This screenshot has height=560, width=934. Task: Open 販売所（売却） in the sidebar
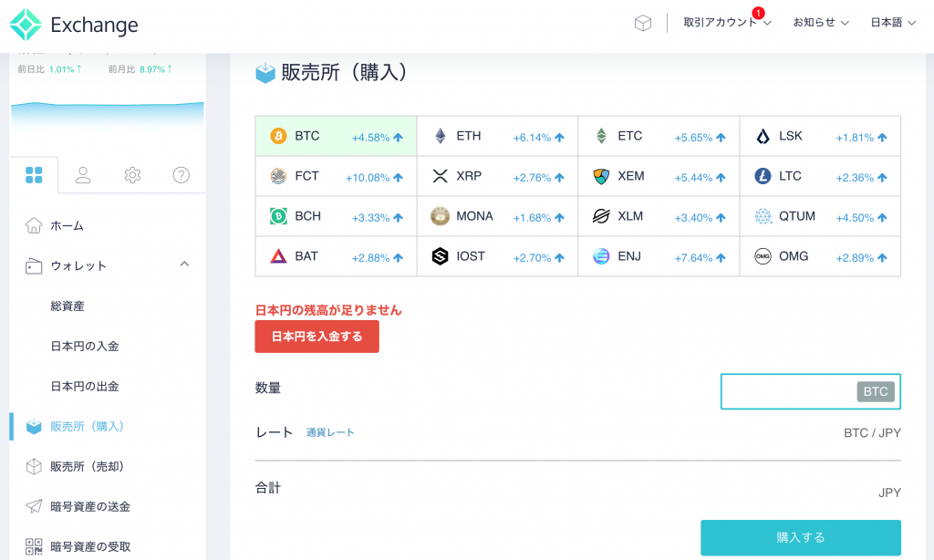coord(87,466)
